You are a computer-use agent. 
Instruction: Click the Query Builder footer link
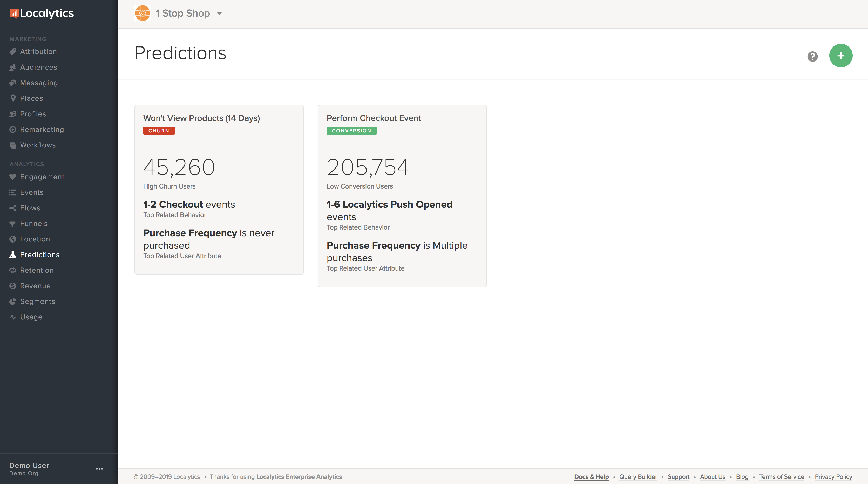(x=638, y=476)
